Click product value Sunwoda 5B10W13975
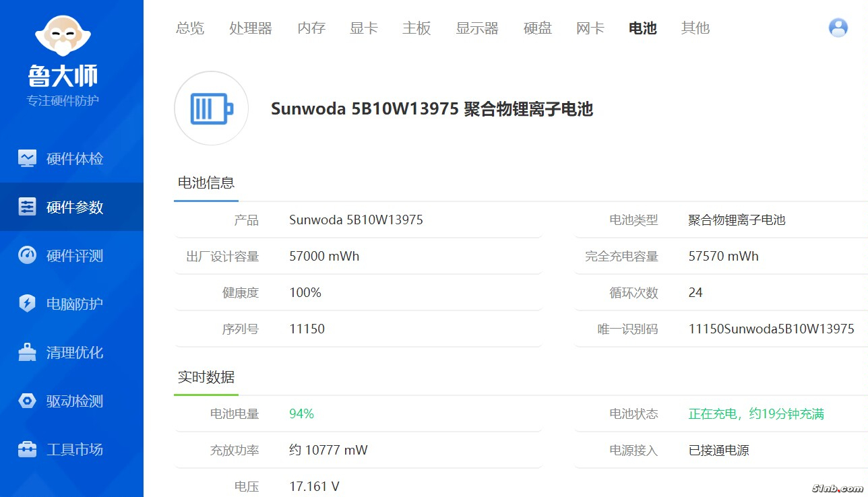Viewport: 868px width, 497px height. click(356, 220)
